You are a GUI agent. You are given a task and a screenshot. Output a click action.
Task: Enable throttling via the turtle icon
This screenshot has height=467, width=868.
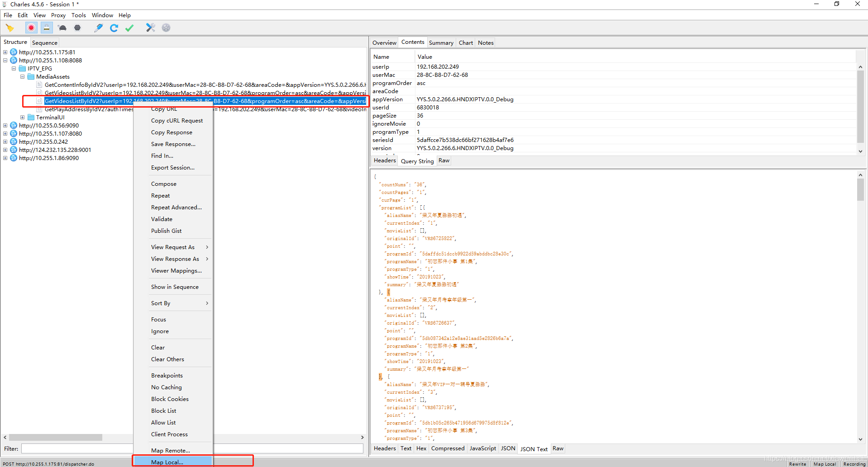(62, 28)
